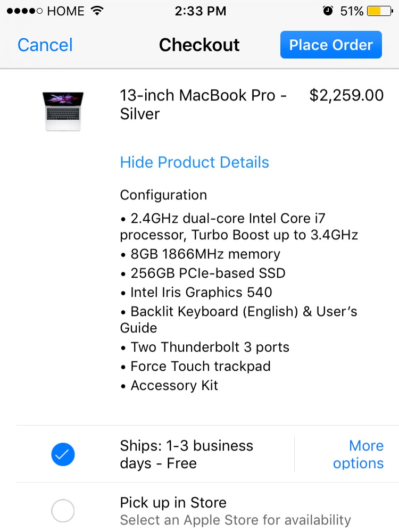Tap the Pick up in Store label
The image size is (399, 532).
tap(173, 503)
